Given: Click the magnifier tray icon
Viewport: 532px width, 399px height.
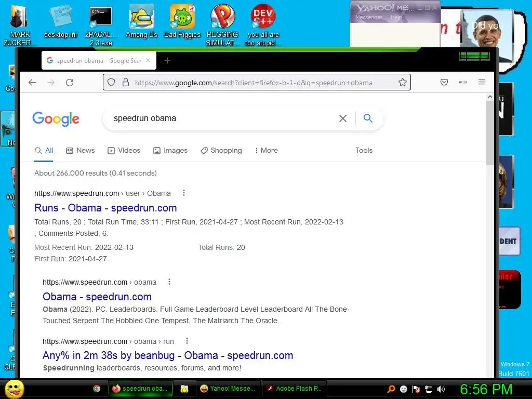Looking at the screenshot, I should tap(391, 389).
